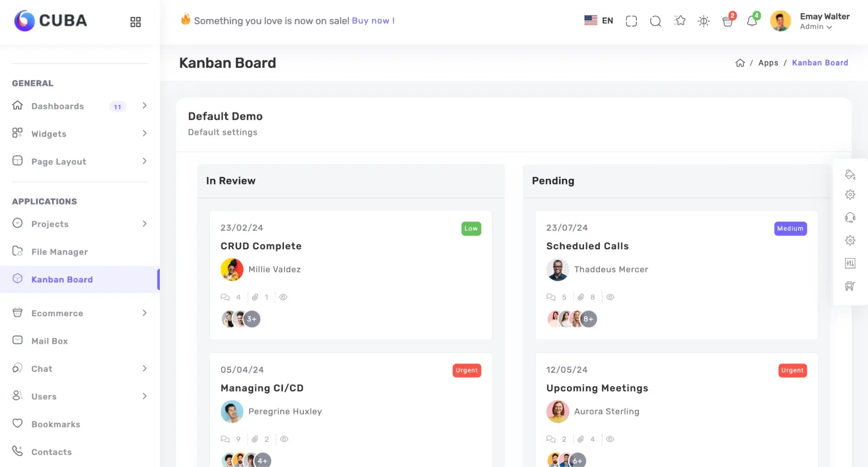
Task: Click the CUBA logo
Action: coord(50,20)
